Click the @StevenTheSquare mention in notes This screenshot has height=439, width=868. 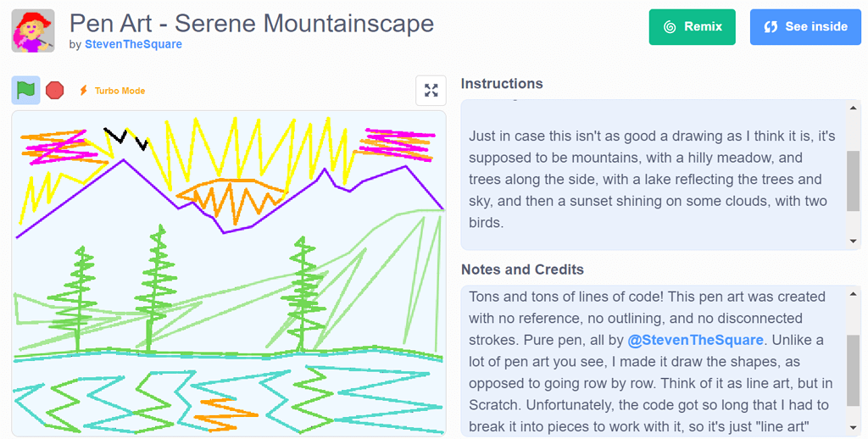coord(695,340)
